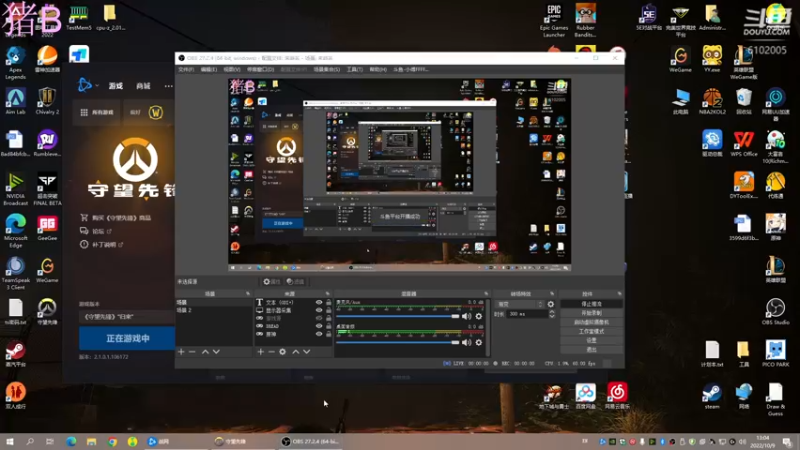
Task: Open the Docks menu in OBS
Action: point(260,69)
